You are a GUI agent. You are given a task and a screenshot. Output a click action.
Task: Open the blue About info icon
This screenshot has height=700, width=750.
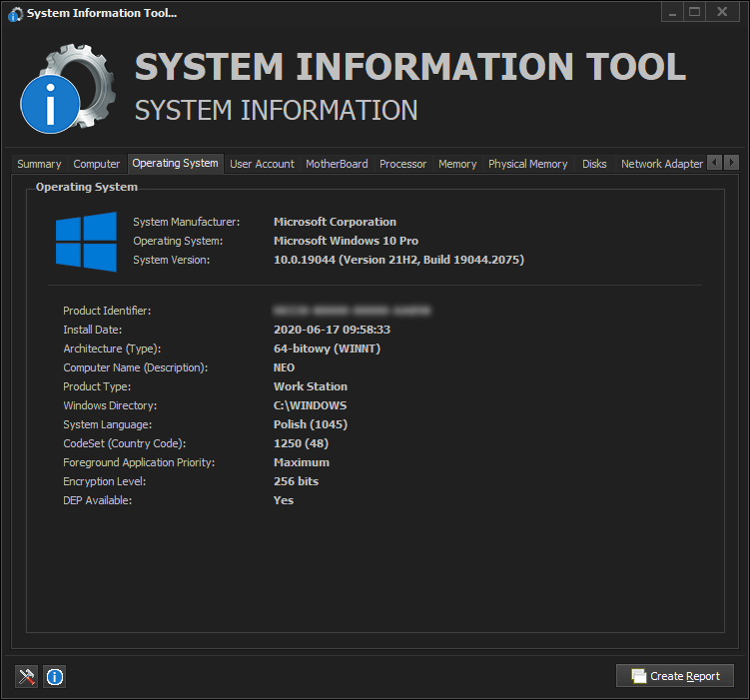(55, 677)
